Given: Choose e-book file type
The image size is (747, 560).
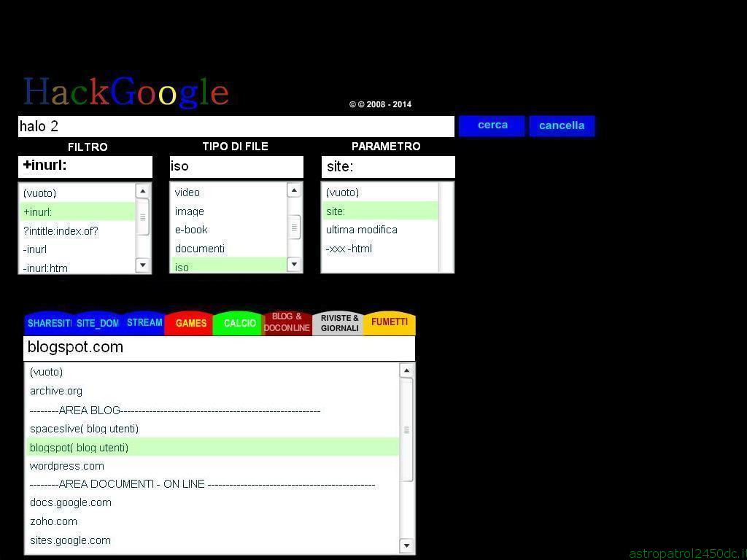Looking at the screenshot, I should [229, 230].
